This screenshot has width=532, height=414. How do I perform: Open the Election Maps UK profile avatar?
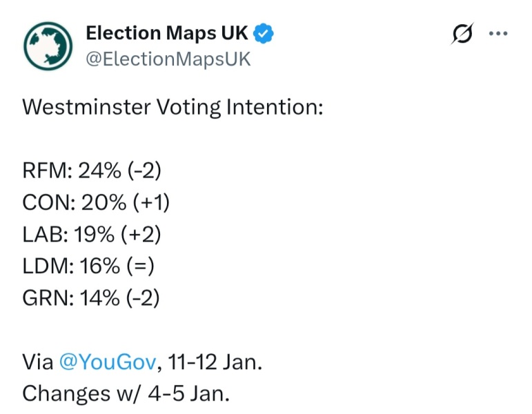48,46
